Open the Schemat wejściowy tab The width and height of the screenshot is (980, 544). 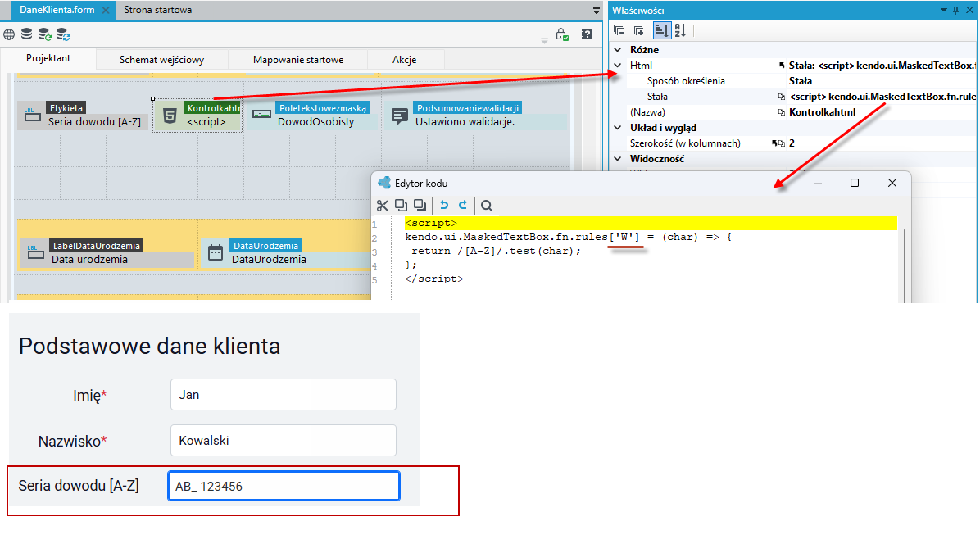[162, 59]
